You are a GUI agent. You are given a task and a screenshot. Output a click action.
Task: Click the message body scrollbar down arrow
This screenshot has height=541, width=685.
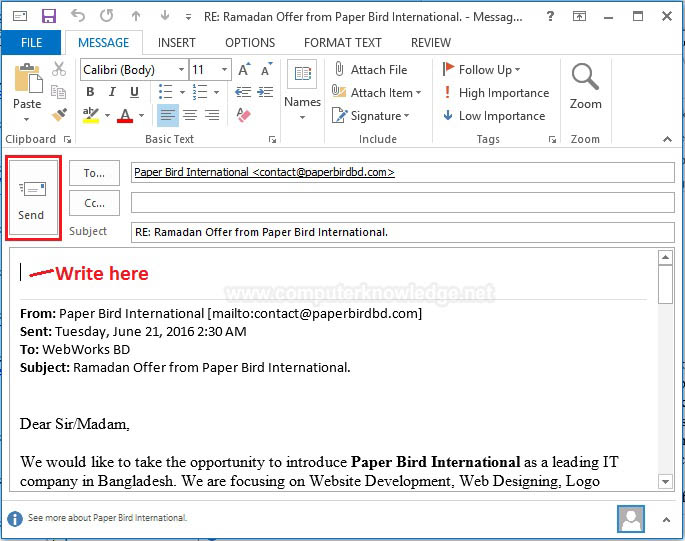665,482
